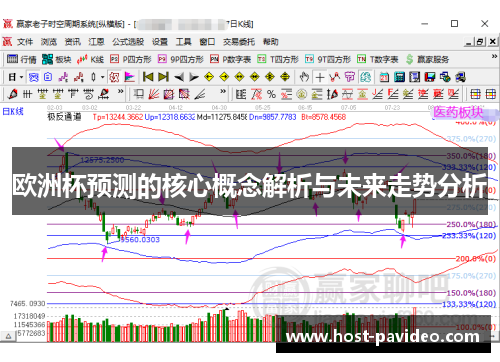The width and height of the screenshot is (500, 362).
Task: Open the P数字表 number table
Action: (230, 59)
